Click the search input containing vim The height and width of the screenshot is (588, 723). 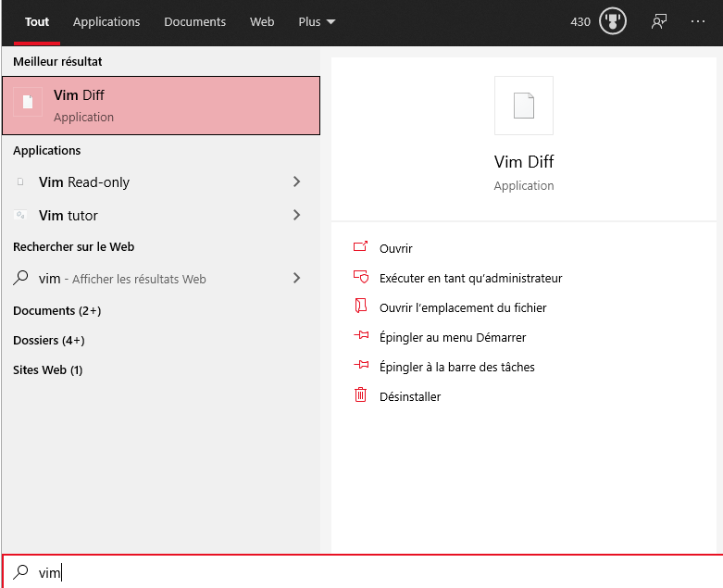point(361,572)
